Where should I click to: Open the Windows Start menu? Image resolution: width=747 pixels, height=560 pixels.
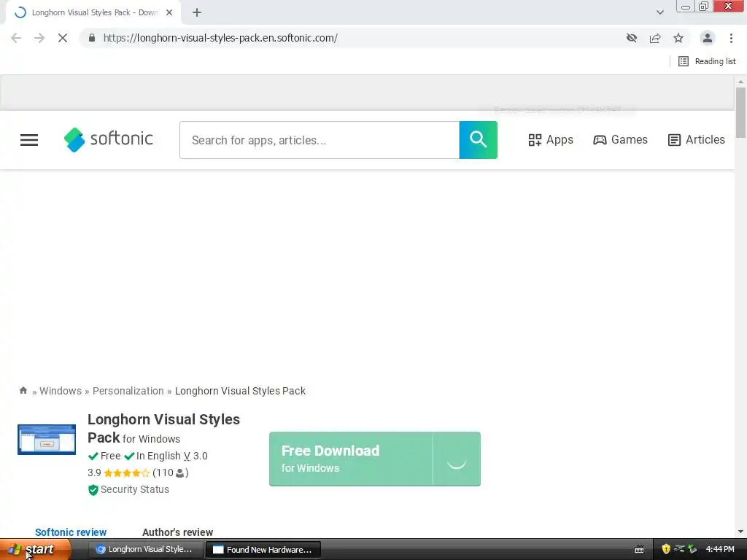coord(35,550)
